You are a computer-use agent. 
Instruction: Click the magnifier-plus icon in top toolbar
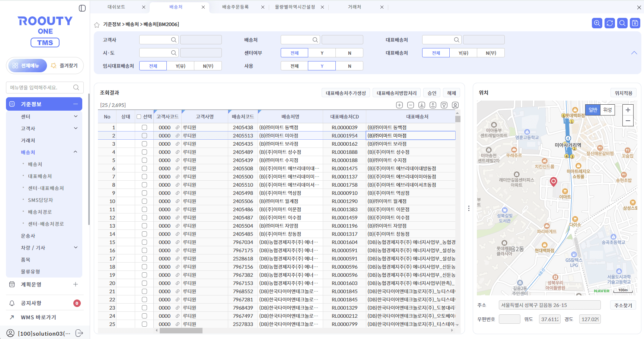coord(597,23)
